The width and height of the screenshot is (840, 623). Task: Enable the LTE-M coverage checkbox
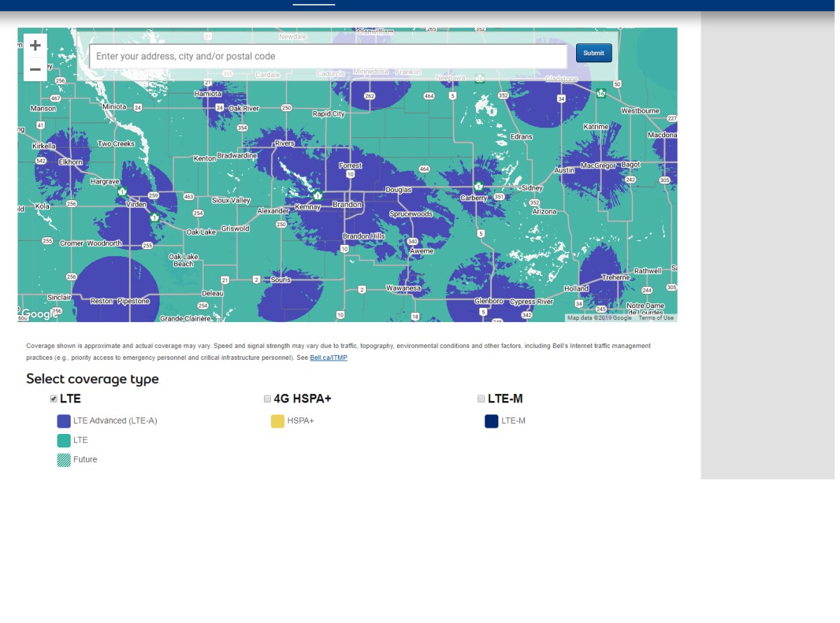click(x=481, y=399)
